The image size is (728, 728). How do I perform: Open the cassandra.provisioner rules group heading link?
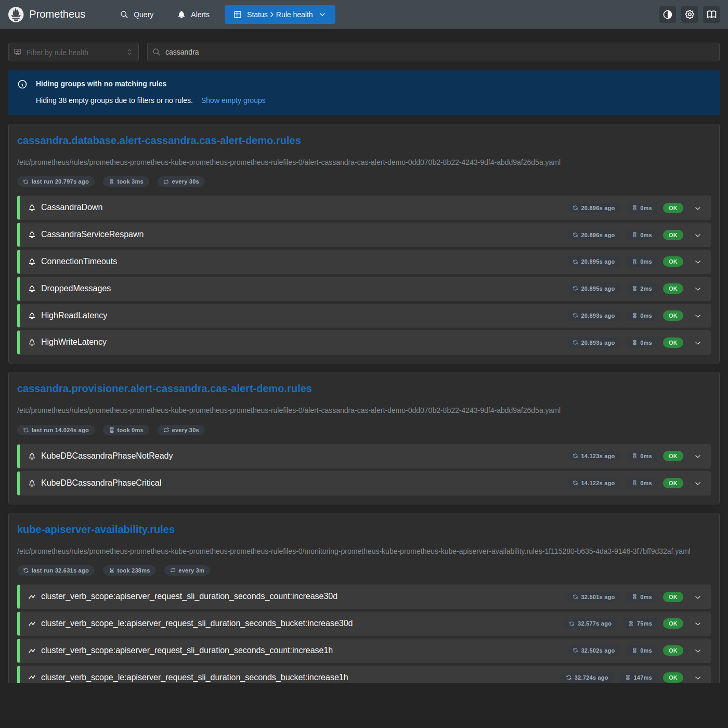(x=164, y=388)
